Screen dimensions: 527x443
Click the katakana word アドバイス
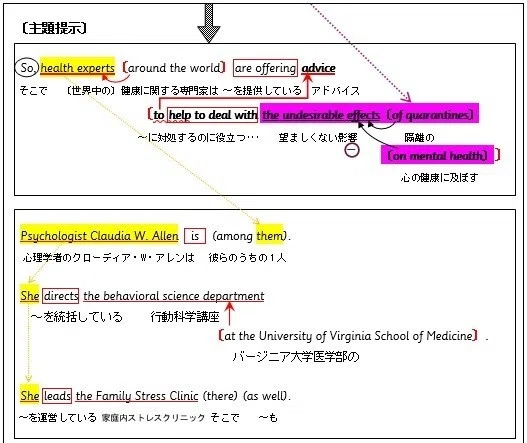point(335,90)
